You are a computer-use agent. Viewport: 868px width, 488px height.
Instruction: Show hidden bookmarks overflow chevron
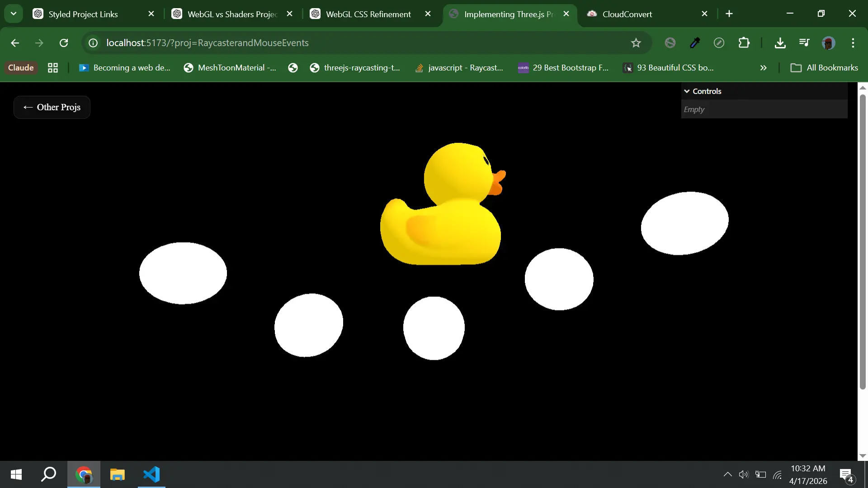(x=763, y=68)
